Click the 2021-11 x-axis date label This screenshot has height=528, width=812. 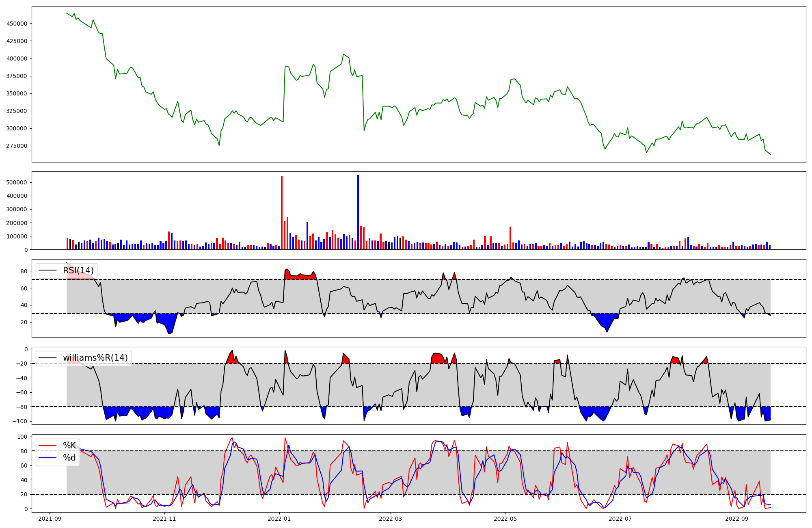pos(165,519)
